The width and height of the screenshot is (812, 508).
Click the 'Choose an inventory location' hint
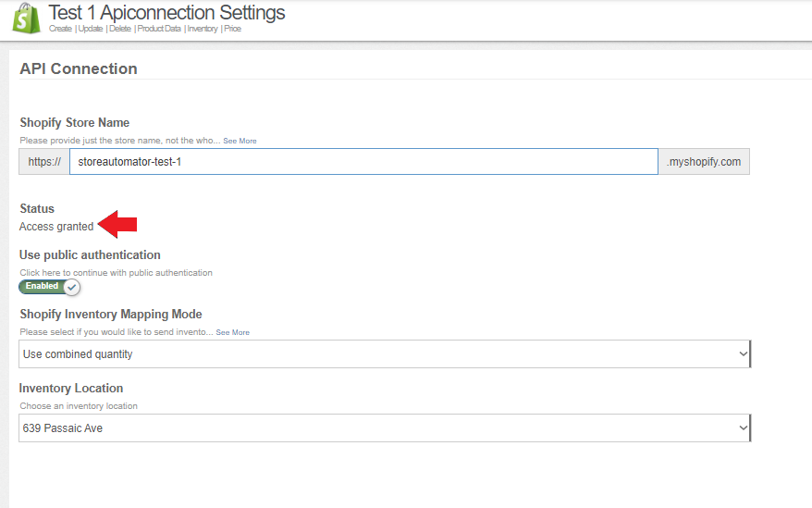pos(79,406)
